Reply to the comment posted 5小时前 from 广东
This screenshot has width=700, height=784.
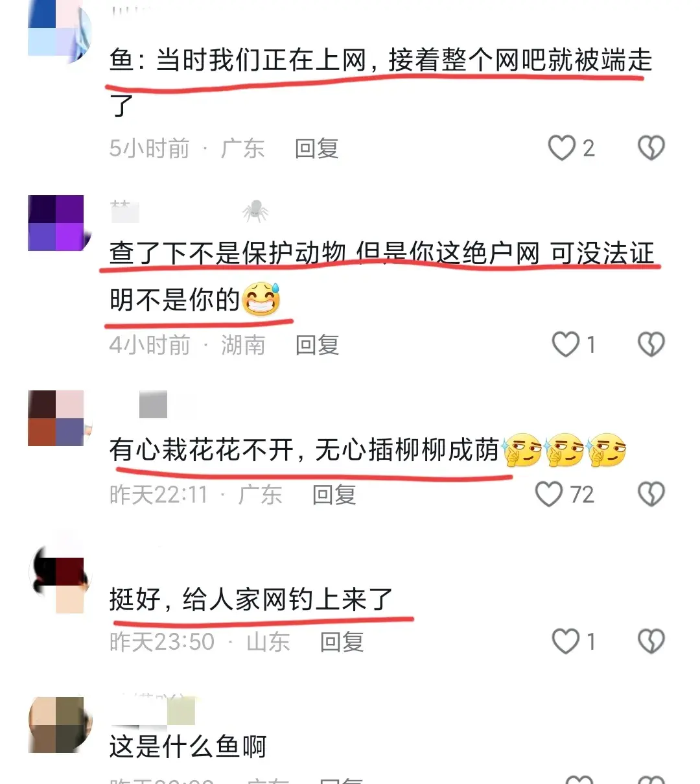[x=317, y=148]
